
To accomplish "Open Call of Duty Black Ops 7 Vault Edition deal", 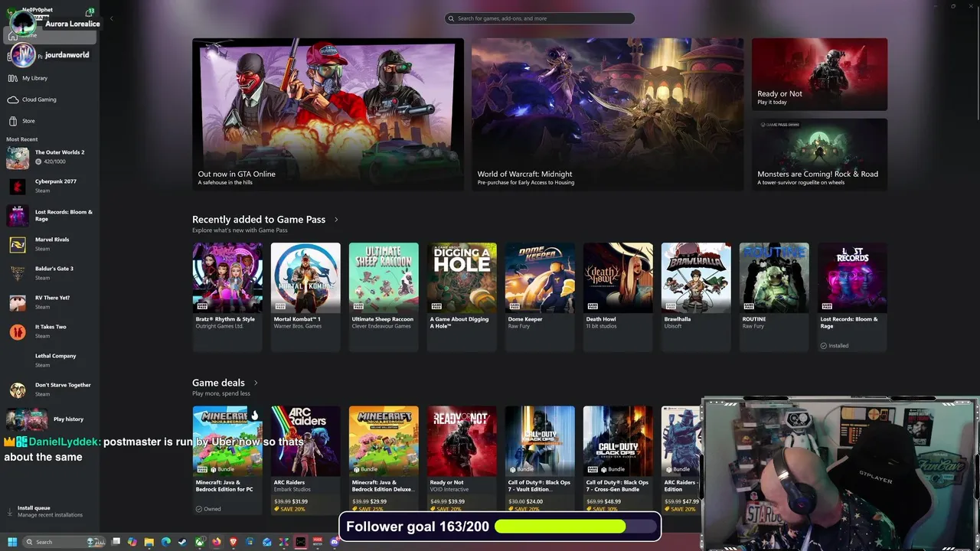I will 540,459.
